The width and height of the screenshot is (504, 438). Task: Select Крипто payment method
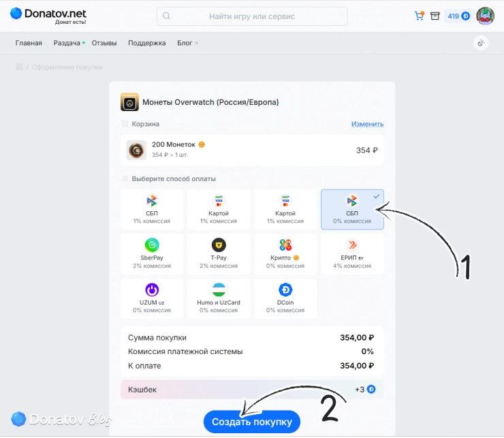(x=285, y=254)
